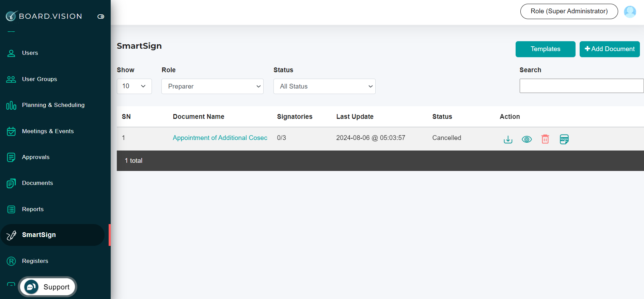Image resolution: width=644 pixels, height=299 pixels.
Task: Open the Reports section
Action: click(33, 209)
